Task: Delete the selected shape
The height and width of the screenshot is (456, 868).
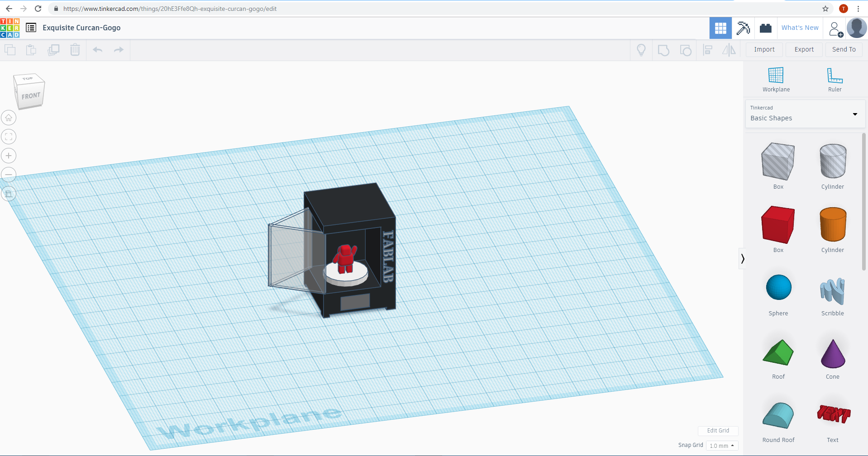Action: pyautogui.click(x=75, y=50)
